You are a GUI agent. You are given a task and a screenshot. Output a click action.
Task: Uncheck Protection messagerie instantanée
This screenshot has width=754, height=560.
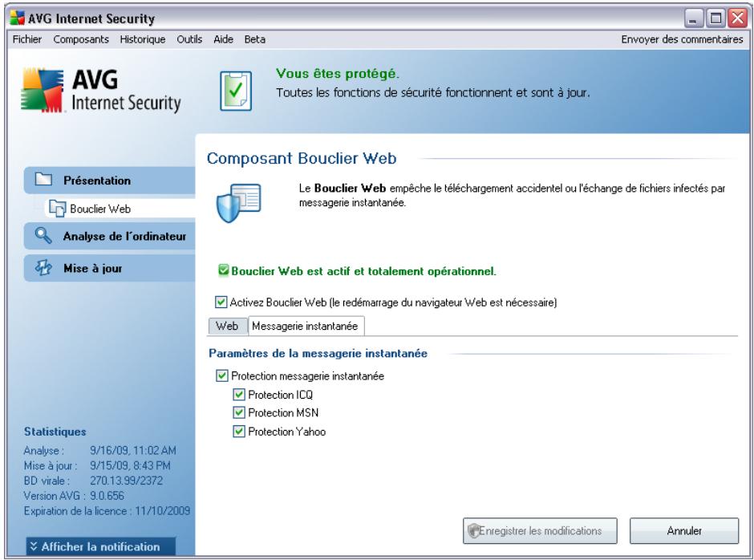(221, 375)
